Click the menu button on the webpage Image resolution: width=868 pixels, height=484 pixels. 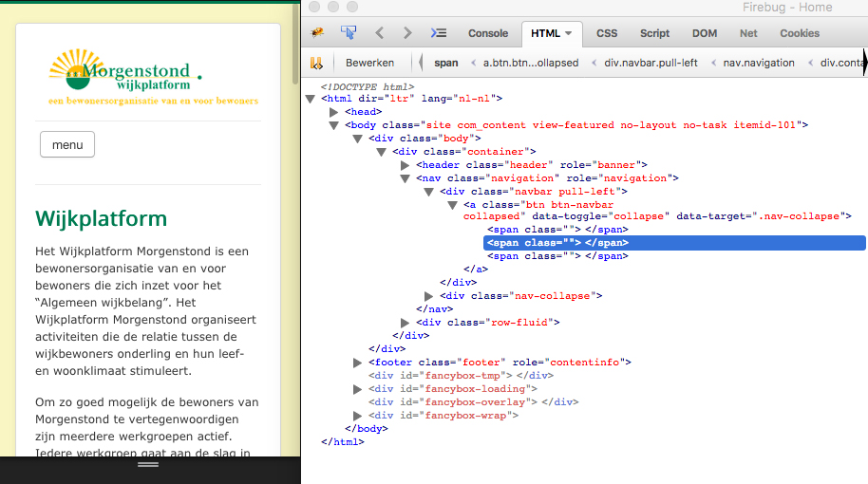pos(67,144)
